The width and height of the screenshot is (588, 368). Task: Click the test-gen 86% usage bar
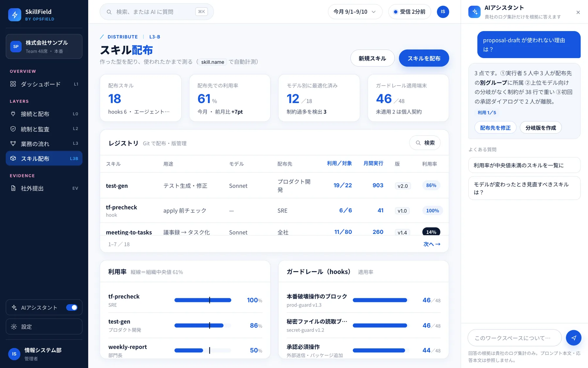tap(203, 325)
